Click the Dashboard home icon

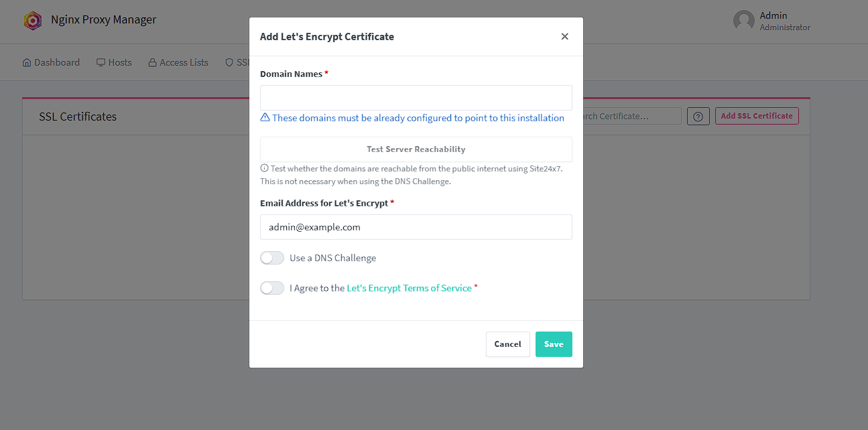[x=27, y=62]
